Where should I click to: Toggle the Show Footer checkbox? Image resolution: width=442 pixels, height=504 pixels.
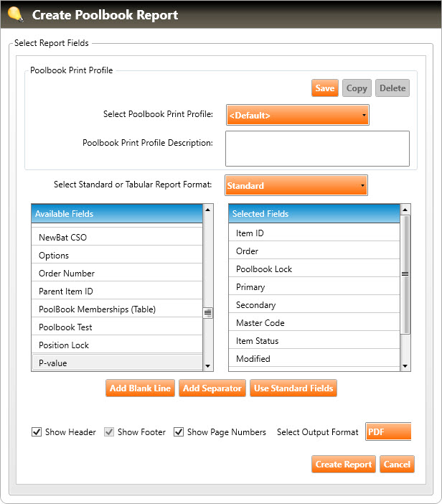[109, 432]
